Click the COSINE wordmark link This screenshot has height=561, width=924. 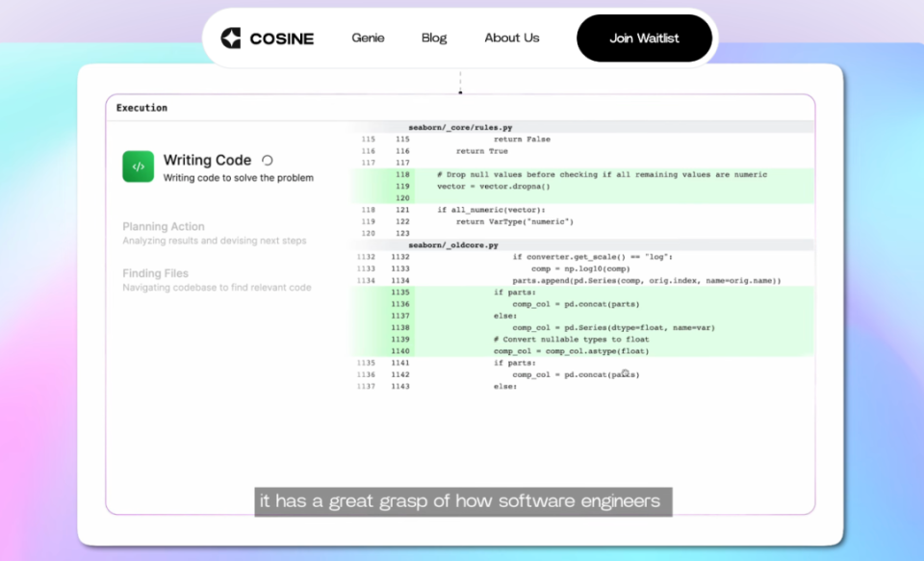pos(281,38)
